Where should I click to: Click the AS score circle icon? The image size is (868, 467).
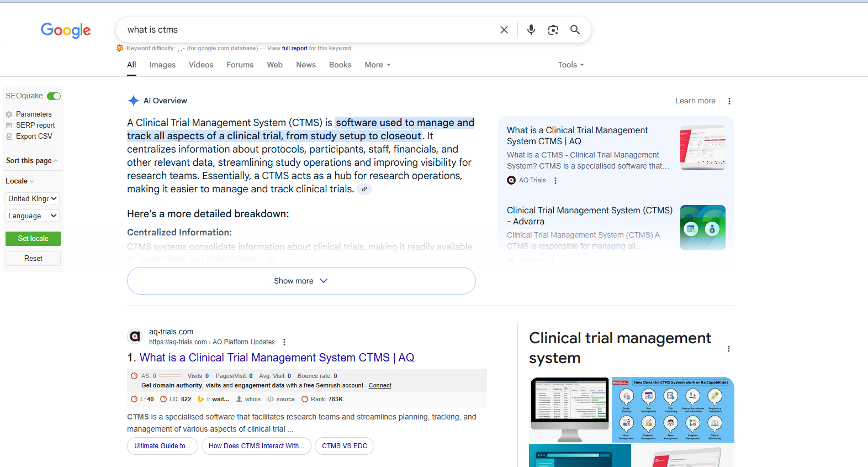(x=134, y=376)
